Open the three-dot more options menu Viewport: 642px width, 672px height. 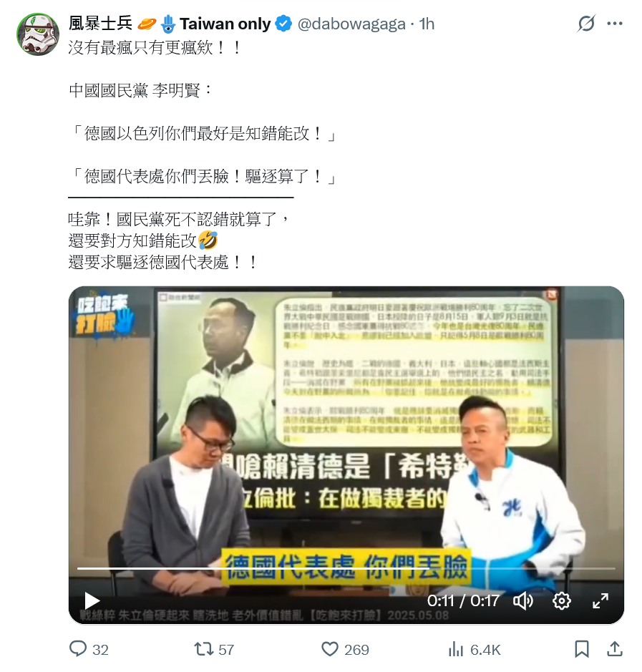615,24
